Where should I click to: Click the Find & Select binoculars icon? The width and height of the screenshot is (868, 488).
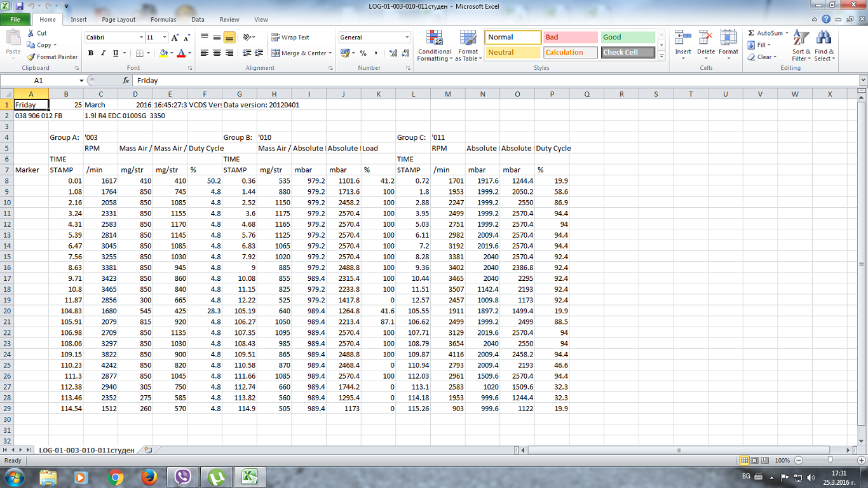pyautogui.click(x=824, y=39)
